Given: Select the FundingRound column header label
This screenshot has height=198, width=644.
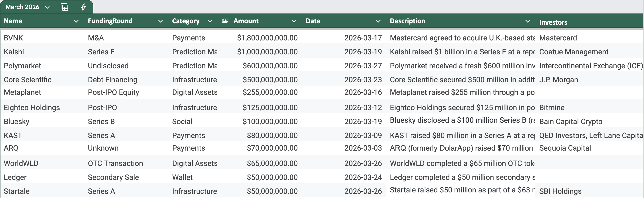Looking at the screenshot, I should (x=110, y=21).
